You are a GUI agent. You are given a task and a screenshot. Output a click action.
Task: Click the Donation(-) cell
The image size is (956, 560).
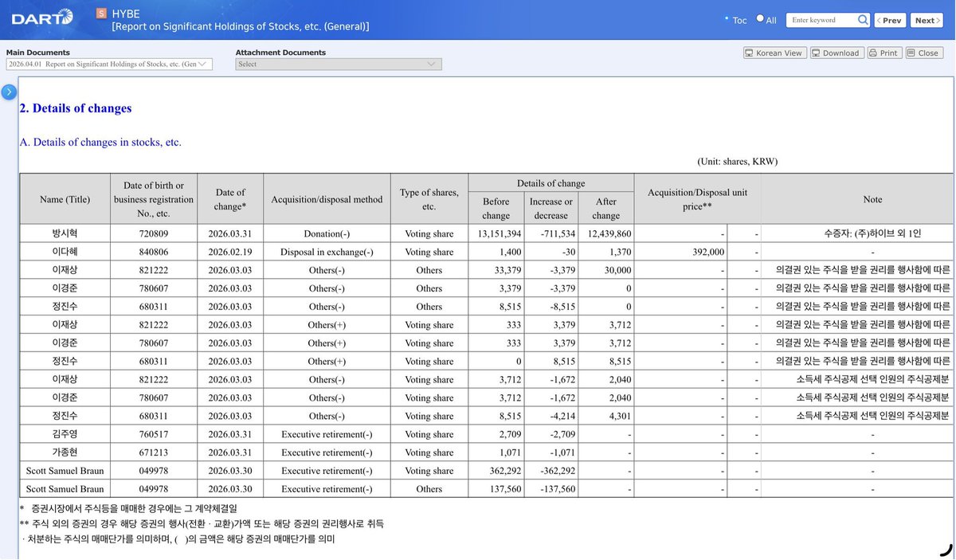click(x=327, y=233)
